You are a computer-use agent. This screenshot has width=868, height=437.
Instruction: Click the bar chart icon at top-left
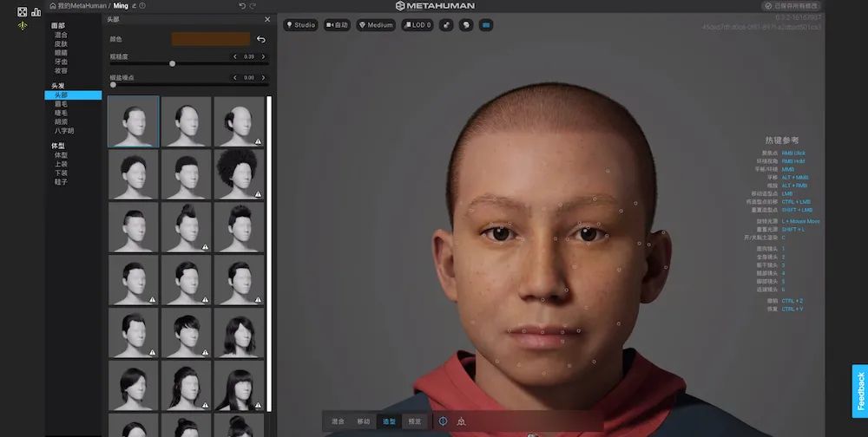coord(36,11)
